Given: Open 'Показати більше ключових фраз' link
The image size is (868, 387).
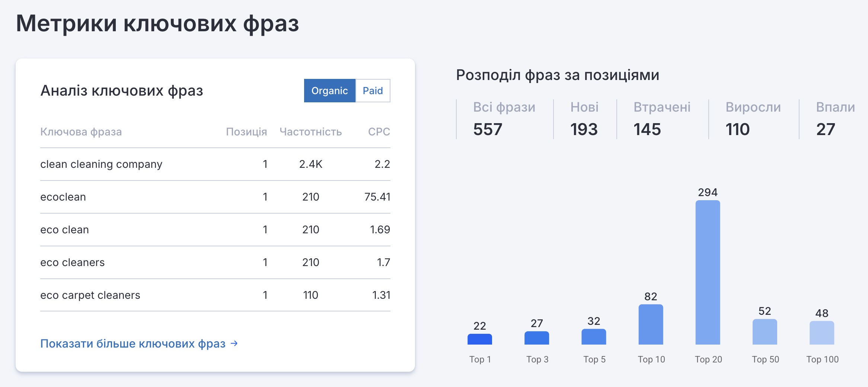Looking at the screenshot, I should pyautogui.click(x=133, y=343).
